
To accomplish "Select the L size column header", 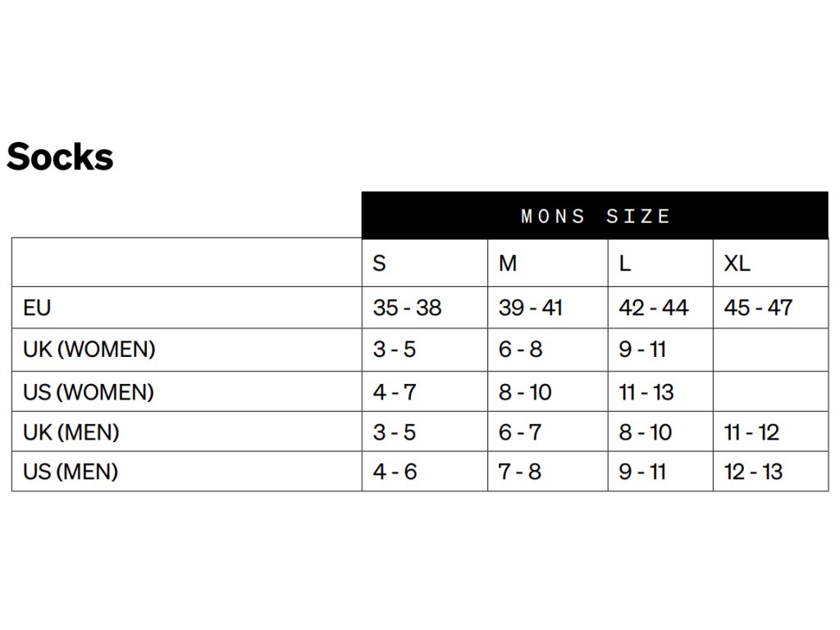I will click(660, 263).
